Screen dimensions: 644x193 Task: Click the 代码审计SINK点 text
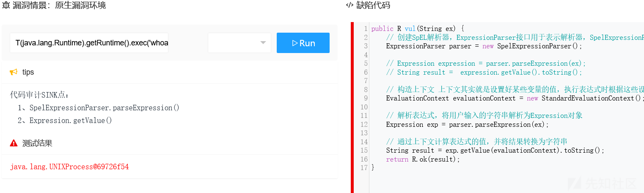tap(39, 95)
